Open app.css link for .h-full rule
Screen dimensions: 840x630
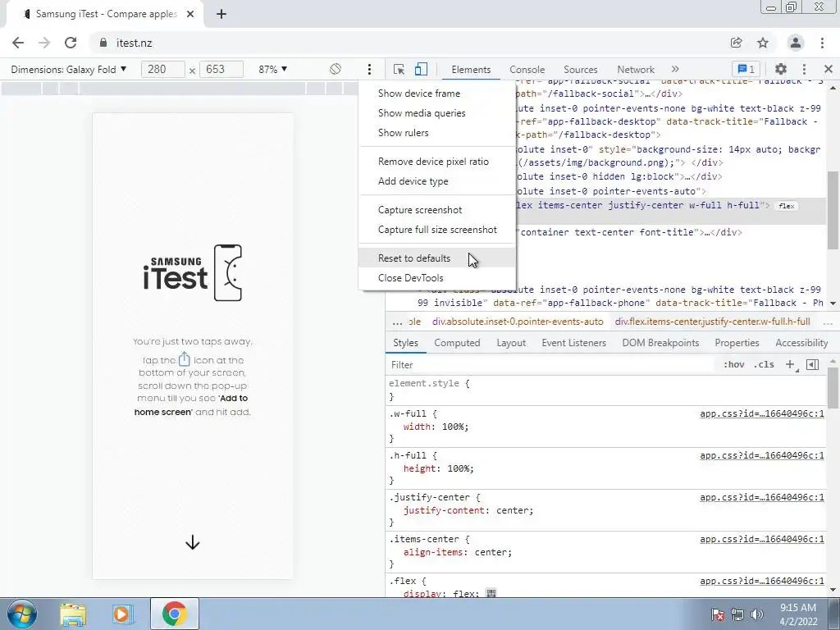[x=762, y=455]
